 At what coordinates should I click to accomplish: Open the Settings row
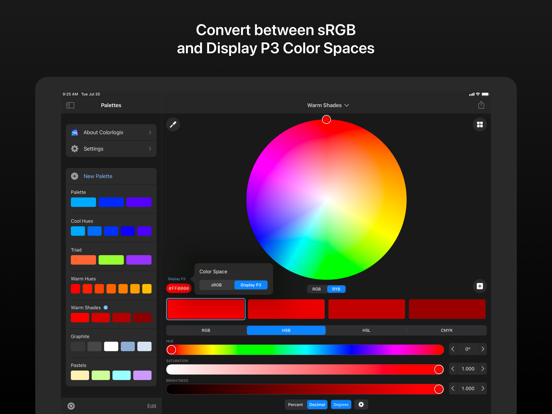click(111, 149)
